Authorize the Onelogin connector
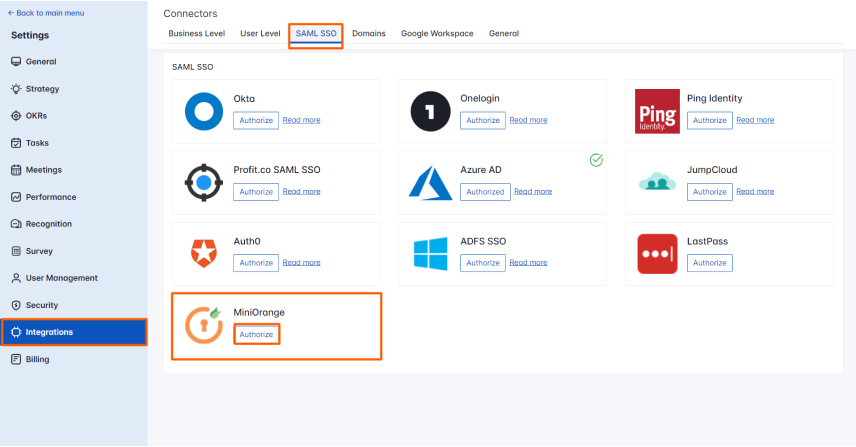The height and width of the screenshot is (447, 856). point(483,120)
